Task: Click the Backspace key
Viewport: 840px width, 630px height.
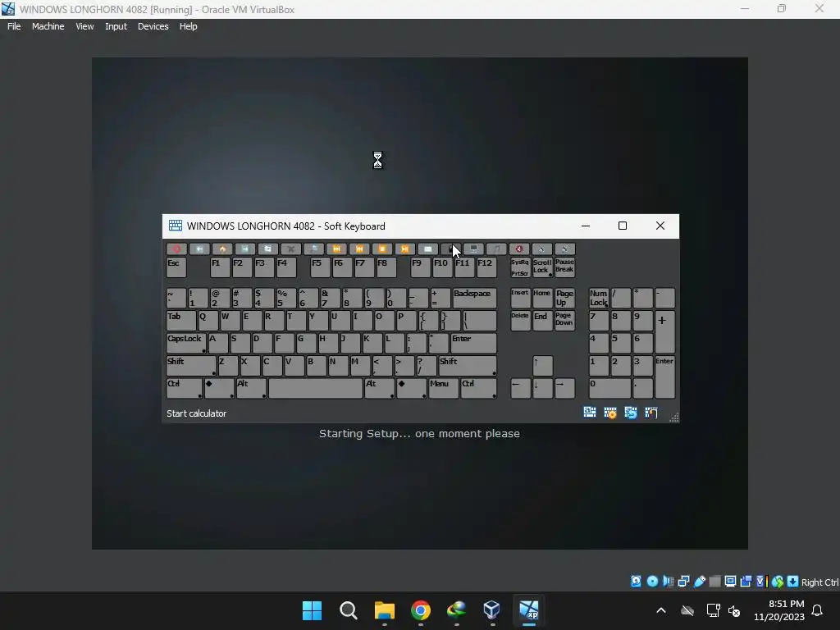Action: click(x=475, y=298)
